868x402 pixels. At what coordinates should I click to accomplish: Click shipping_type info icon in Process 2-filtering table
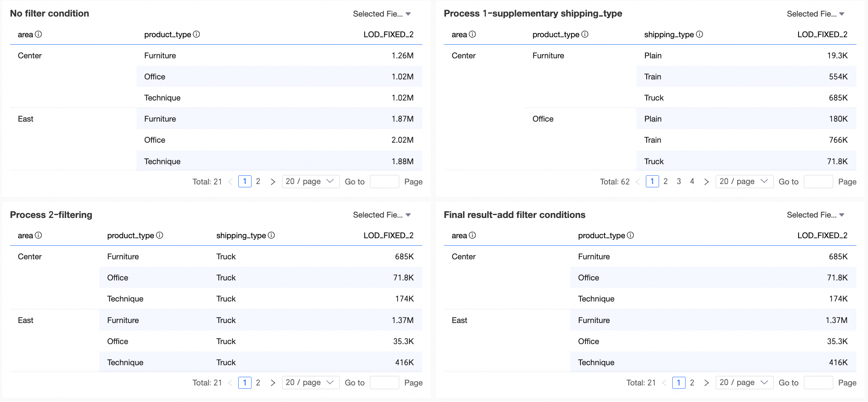[x=271, y=235]
